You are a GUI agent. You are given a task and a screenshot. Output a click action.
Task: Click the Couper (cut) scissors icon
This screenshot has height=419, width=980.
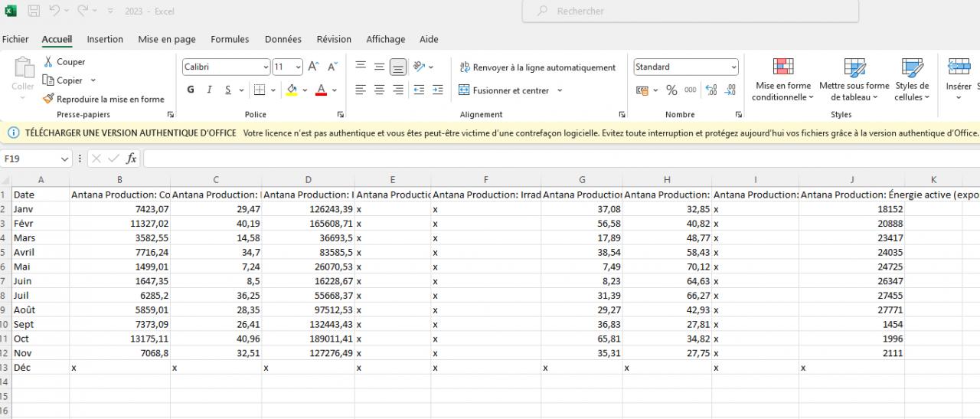(x=49, y=62)
